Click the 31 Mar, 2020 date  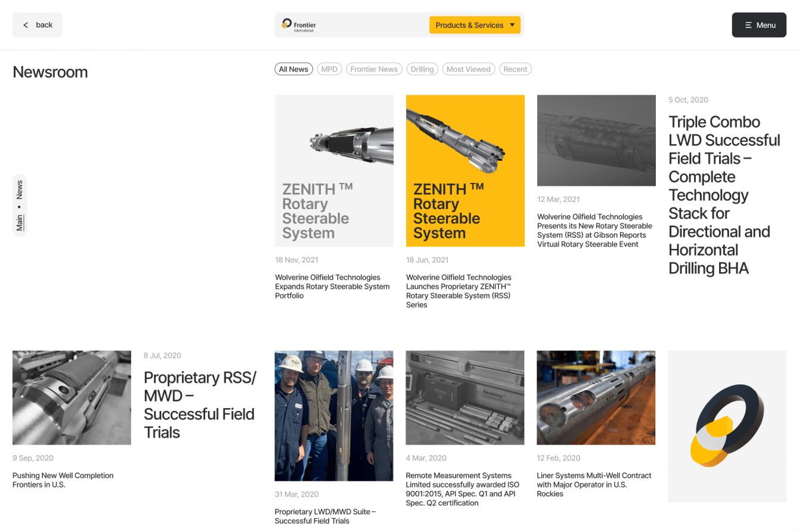point(296,494)
